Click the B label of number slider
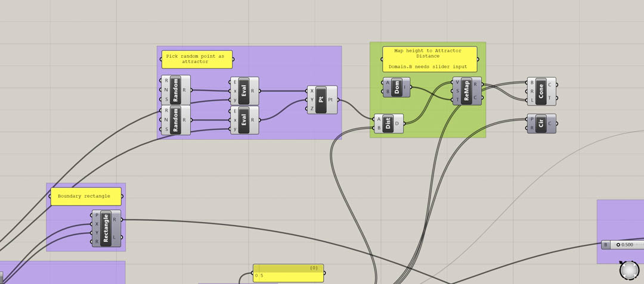This screenshot has width=644, height=284. point(605,245)
